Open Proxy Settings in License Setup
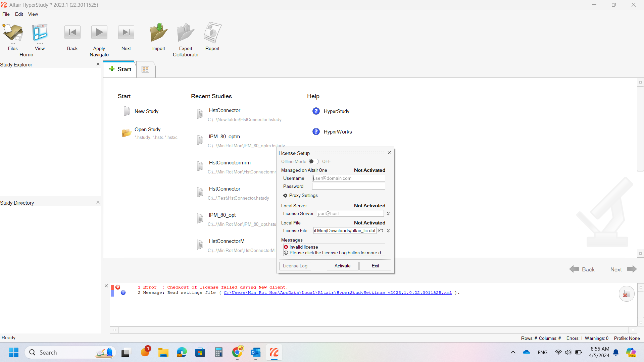Screen dimensions: 644x362 tap(300, 195)
